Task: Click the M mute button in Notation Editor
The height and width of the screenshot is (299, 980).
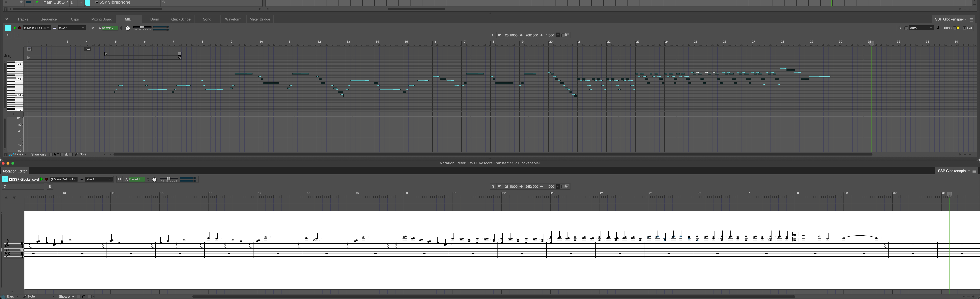Action: [119, 179]
